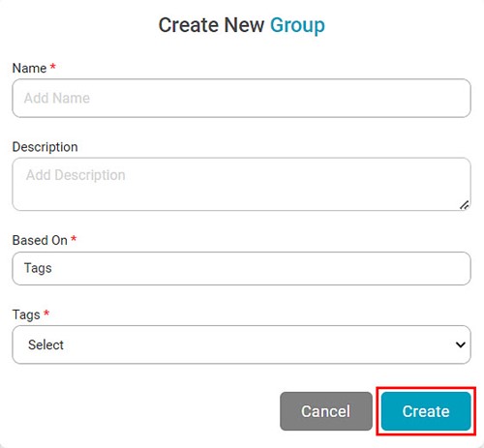Grab the Description box resize handle
Image resolution: width=484 pixels, height=448 pixels.
point(465,205)
